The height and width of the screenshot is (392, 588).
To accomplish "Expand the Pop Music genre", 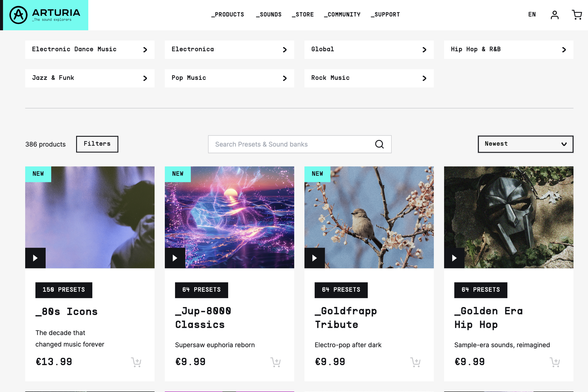I will pos(229,78).
